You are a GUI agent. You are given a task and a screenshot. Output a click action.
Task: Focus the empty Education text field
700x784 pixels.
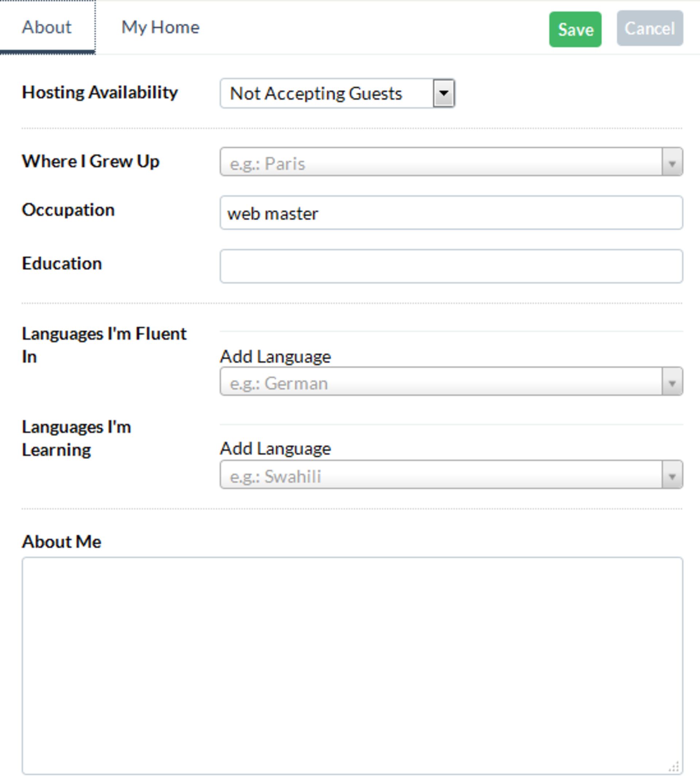(451, 266)
